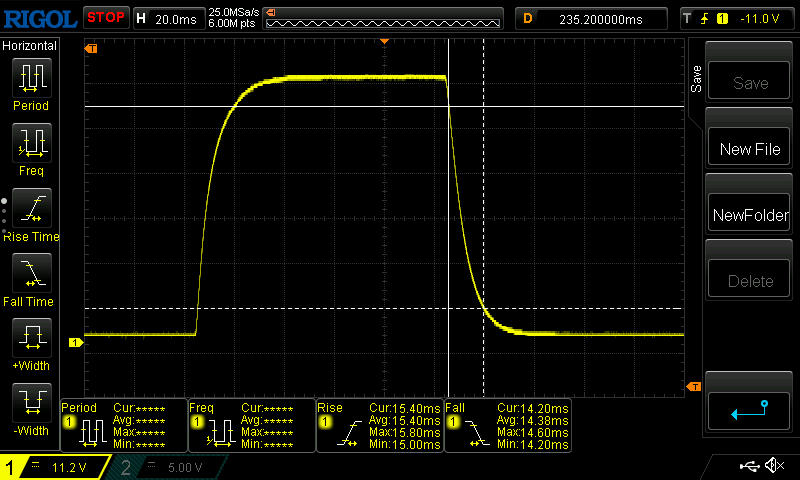The image size is (800, 480).
Task: Open the Save side tab
Action: click(x=696, y=79)
